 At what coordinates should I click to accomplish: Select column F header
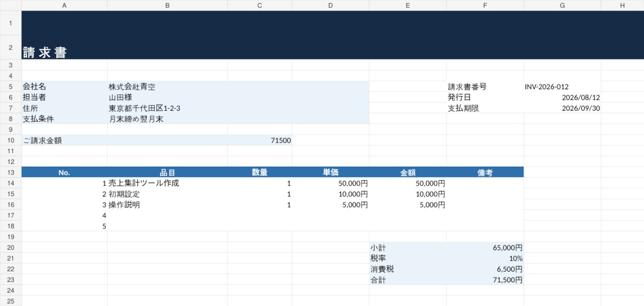click(x=485, y=5)
